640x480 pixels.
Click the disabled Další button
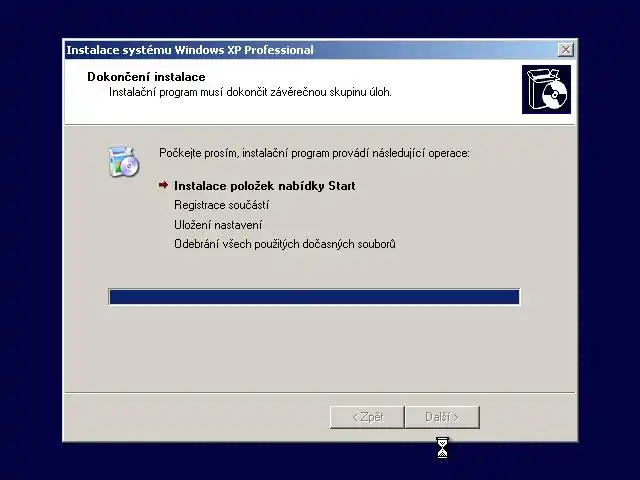pyautogui.click(x=442, y=417)
